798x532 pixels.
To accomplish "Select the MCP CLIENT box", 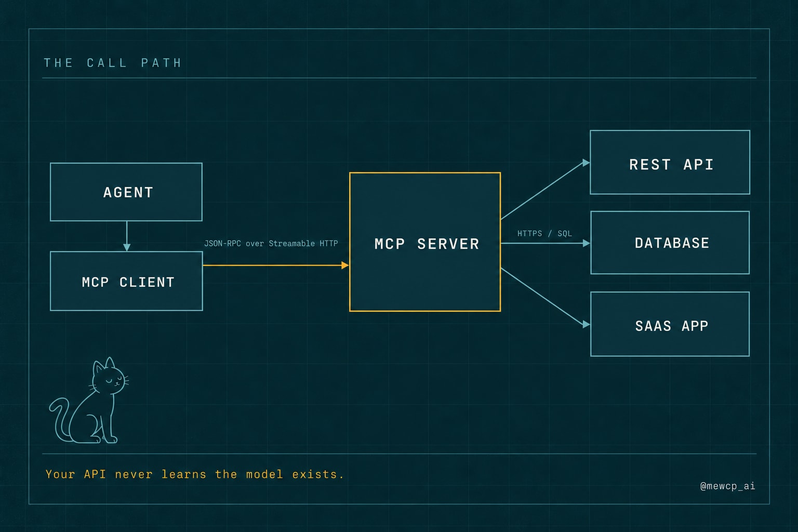I will click(126, 281).
